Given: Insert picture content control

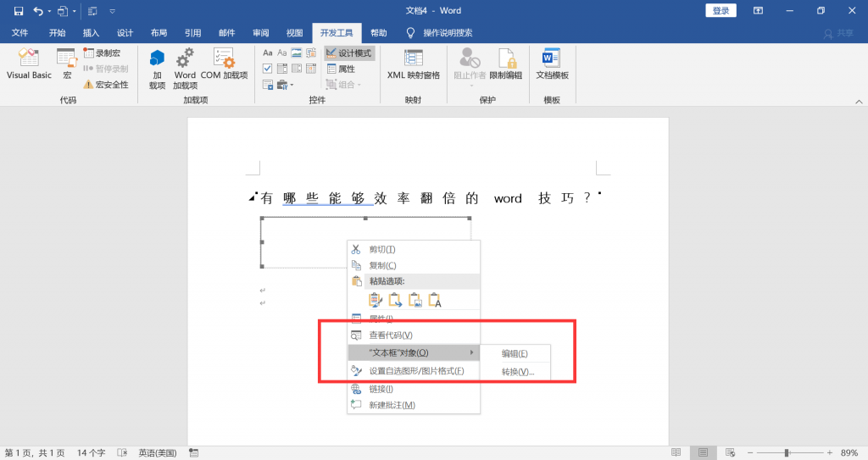Looking at the screenshot, I should [297, 53].
